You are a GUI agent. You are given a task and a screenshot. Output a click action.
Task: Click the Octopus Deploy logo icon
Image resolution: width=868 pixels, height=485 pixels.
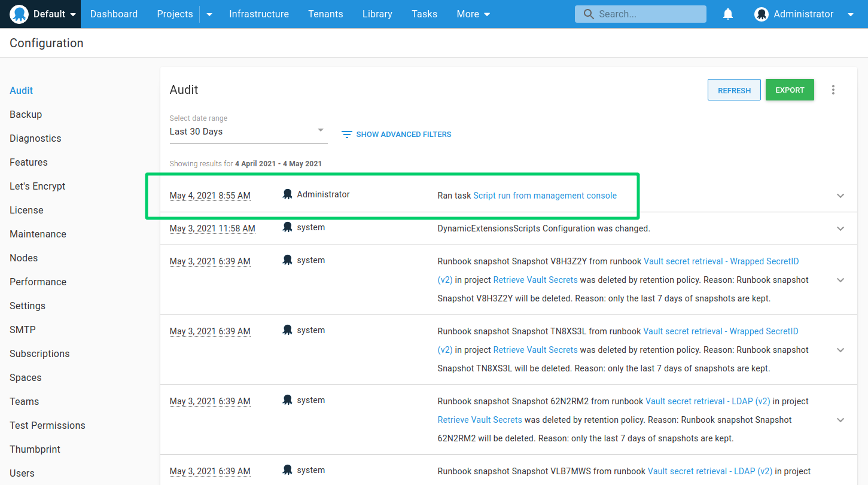(19, 14)
